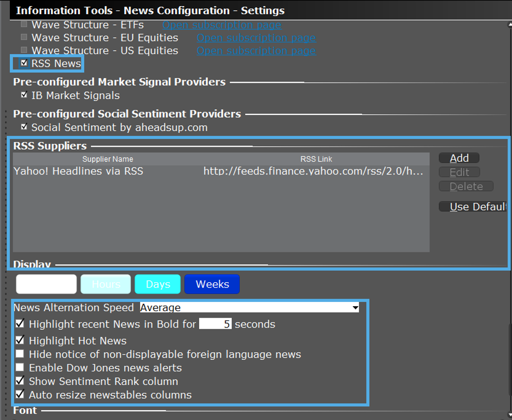
Task: Check Hide notice of foreign language news
Action: tap(20, 354)
